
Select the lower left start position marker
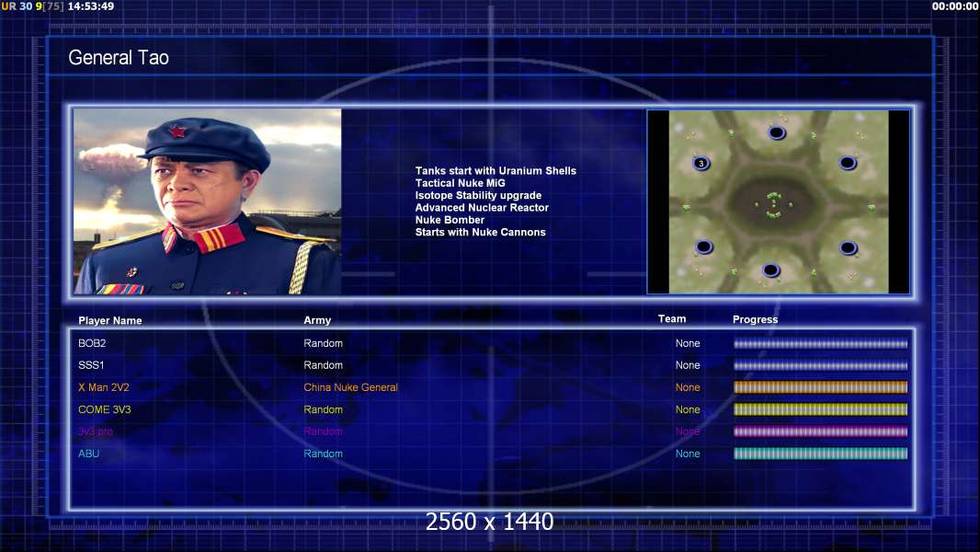(703, 247)
